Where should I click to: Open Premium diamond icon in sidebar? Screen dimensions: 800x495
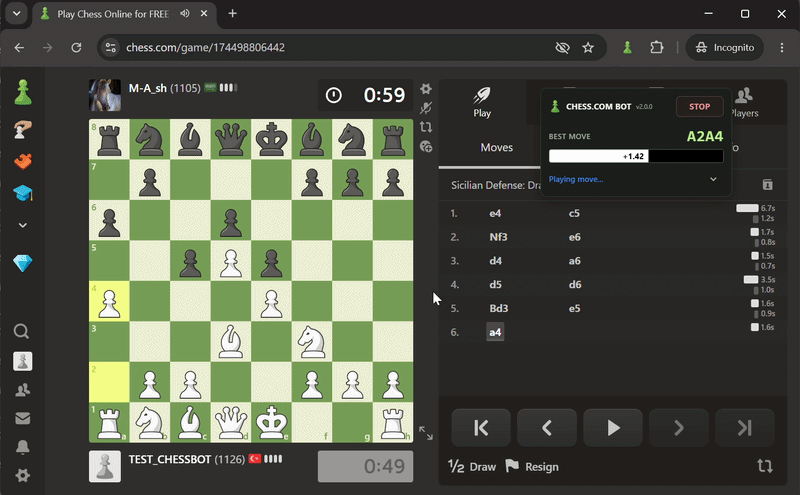click(x=22, y=263)
